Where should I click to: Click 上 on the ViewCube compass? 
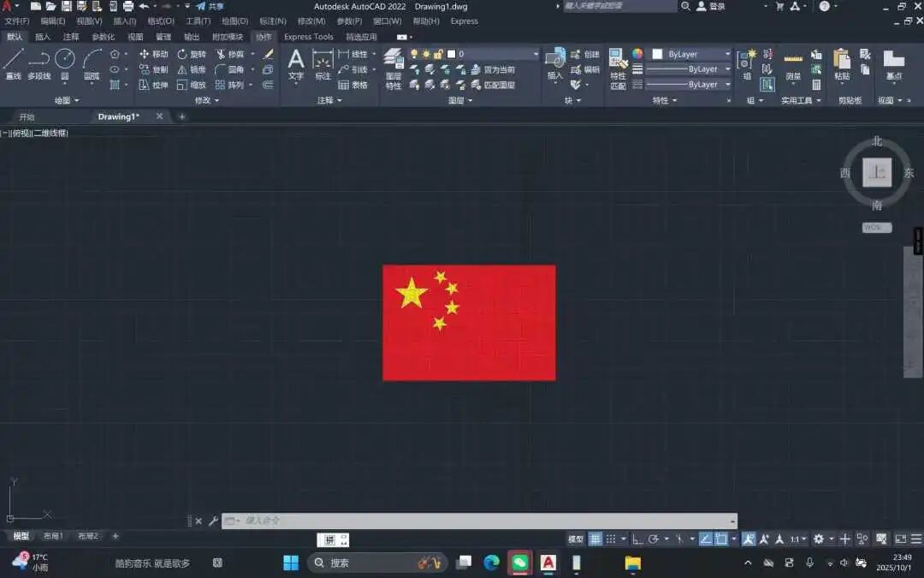[877, 171]
